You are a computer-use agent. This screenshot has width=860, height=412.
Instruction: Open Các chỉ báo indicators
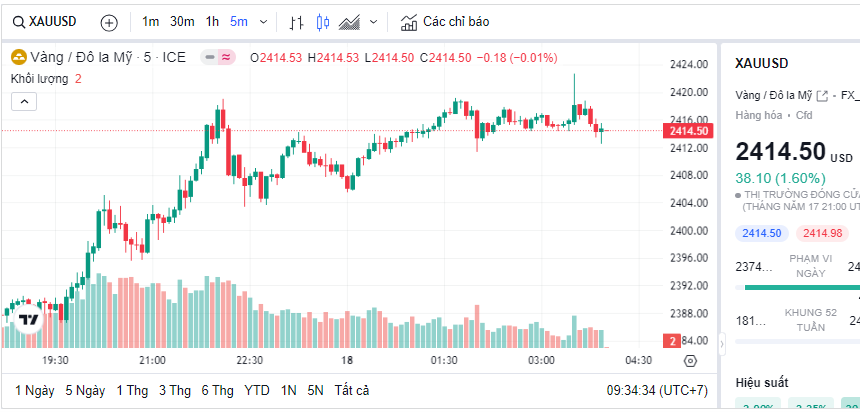point(445,22)
